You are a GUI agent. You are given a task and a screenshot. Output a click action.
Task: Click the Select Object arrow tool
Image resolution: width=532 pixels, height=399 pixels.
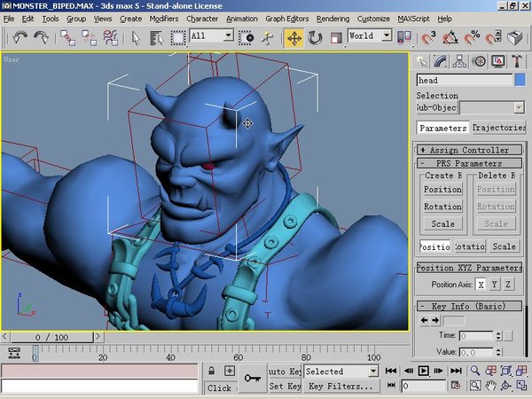pos(136,37)
